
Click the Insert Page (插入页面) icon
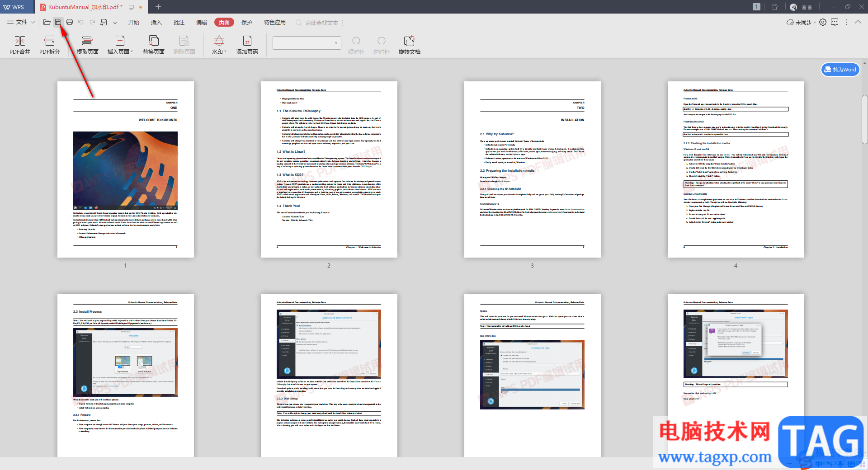(x=120, y=41)
